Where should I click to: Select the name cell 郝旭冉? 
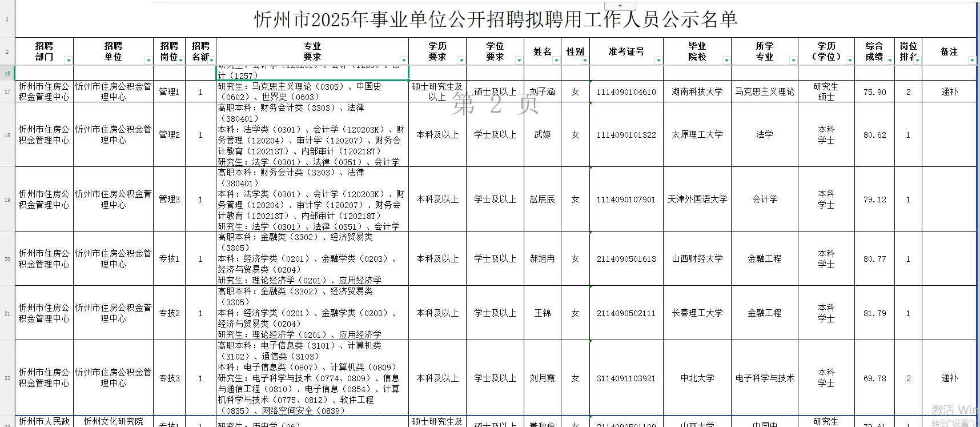click(x=542, y=259)
